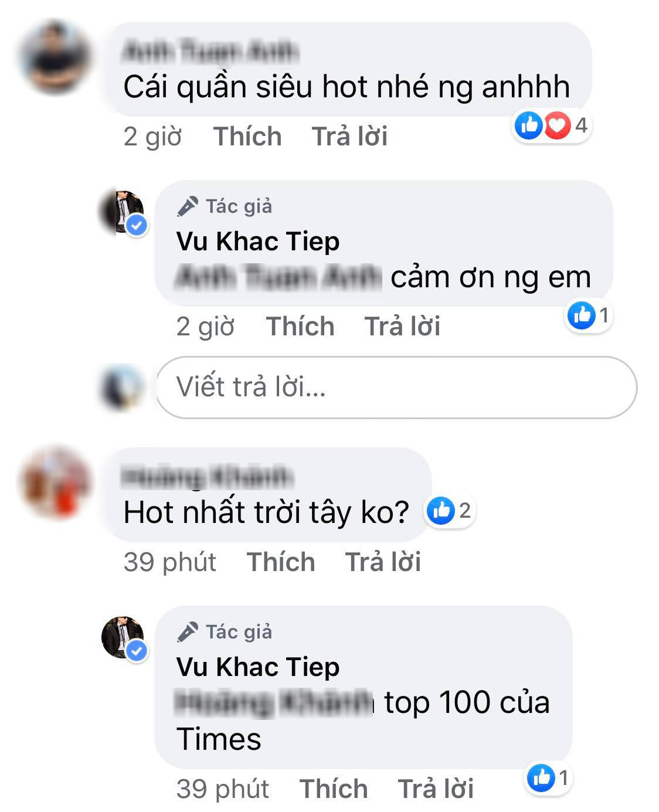
Task: Open Vu Khac Tiep avatar on second reply
Action: coord(124,638)
